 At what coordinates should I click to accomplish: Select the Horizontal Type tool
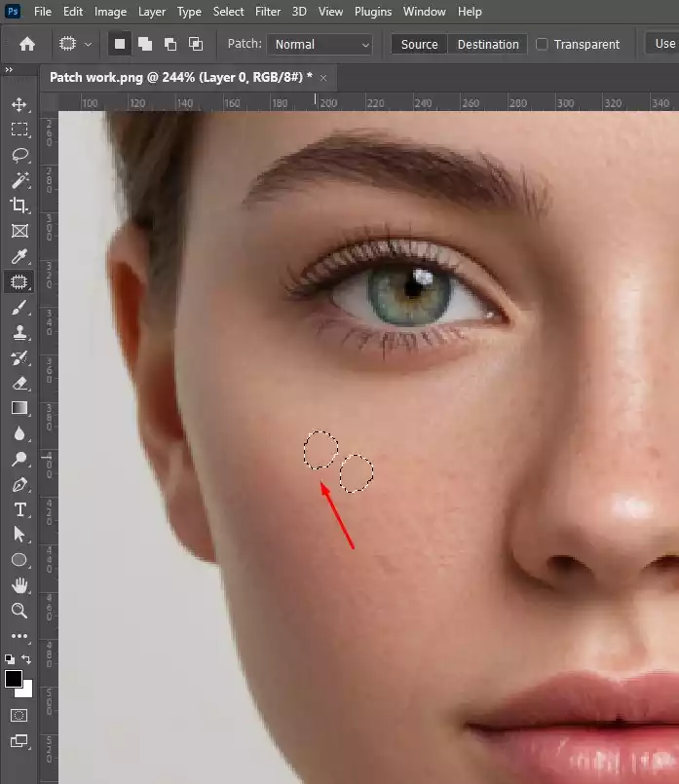(19, 509)
